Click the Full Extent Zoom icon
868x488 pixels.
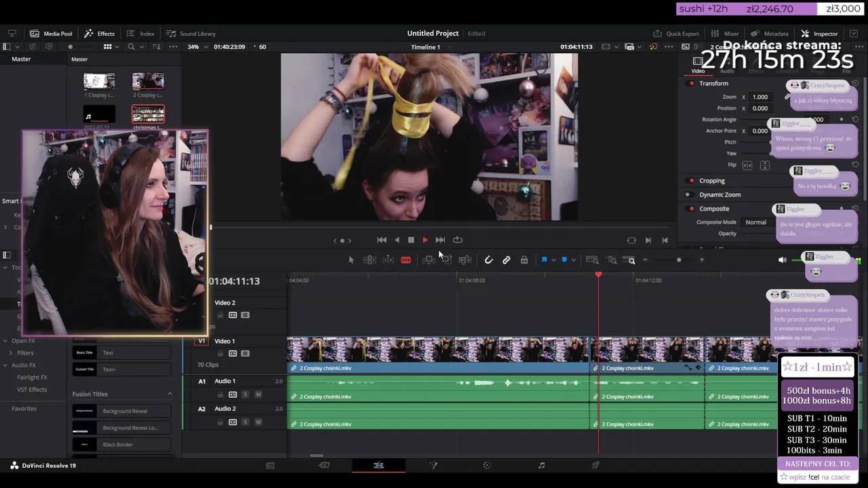[x=592, y=260]
